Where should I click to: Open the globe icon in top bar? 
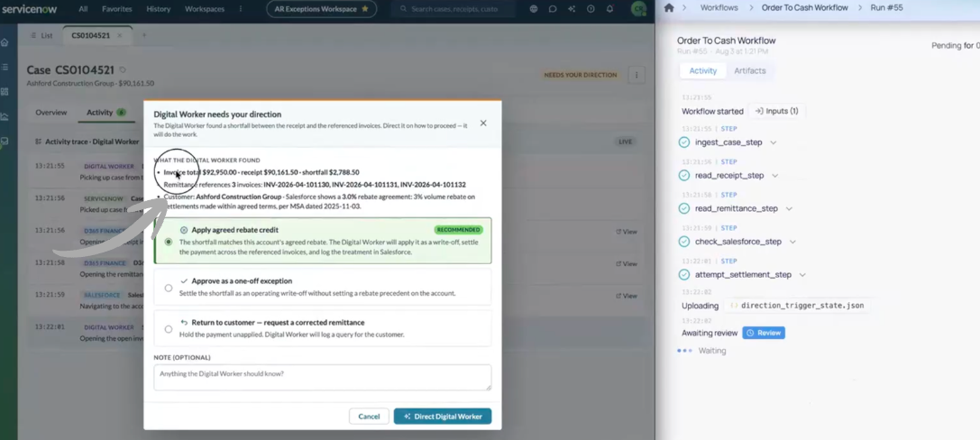tap(533, 9)
